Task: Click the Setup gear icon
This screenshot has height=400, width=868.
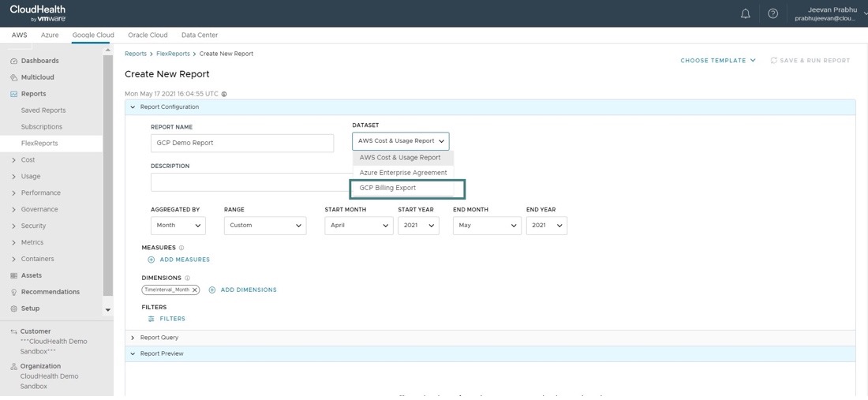Action: pyautogui.click(x=14, y=308)
